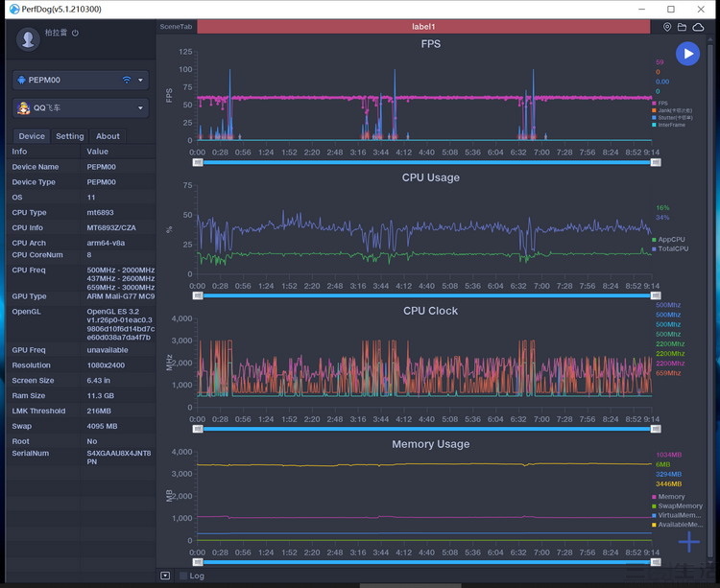Select the Ram Size 11.3 GB value
The height and width of the screenshot is (588, 720).
click(x=101, y=395)
